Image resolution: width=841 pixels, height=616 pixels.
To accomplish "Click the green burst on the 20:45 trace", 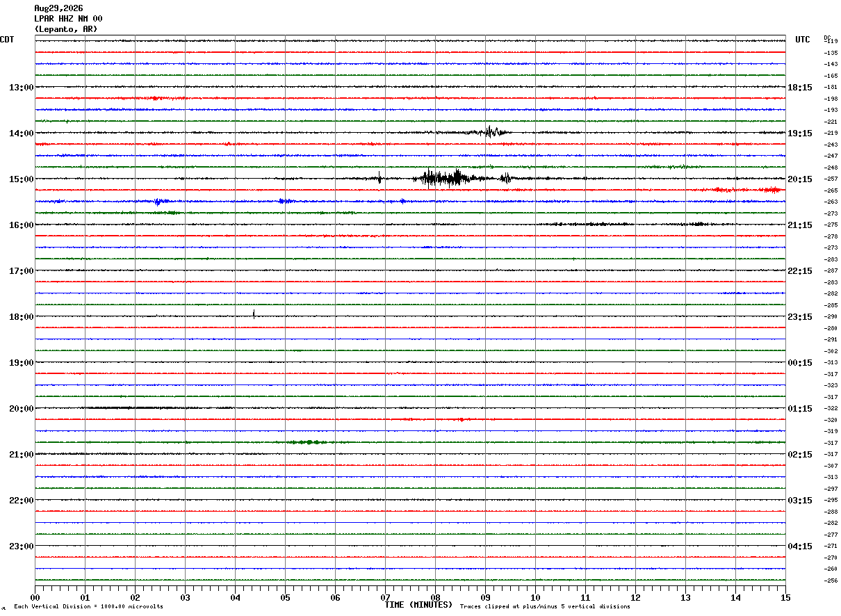I will [x=307, y=442].
